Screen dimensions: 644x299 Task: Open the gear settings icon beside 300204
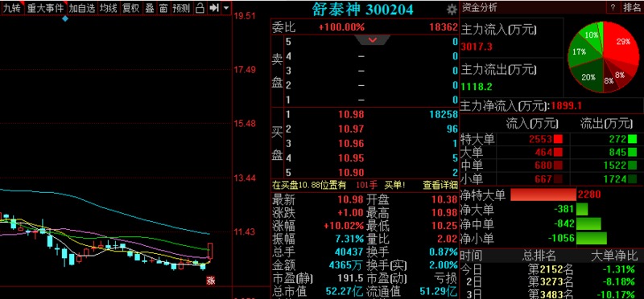452,10
